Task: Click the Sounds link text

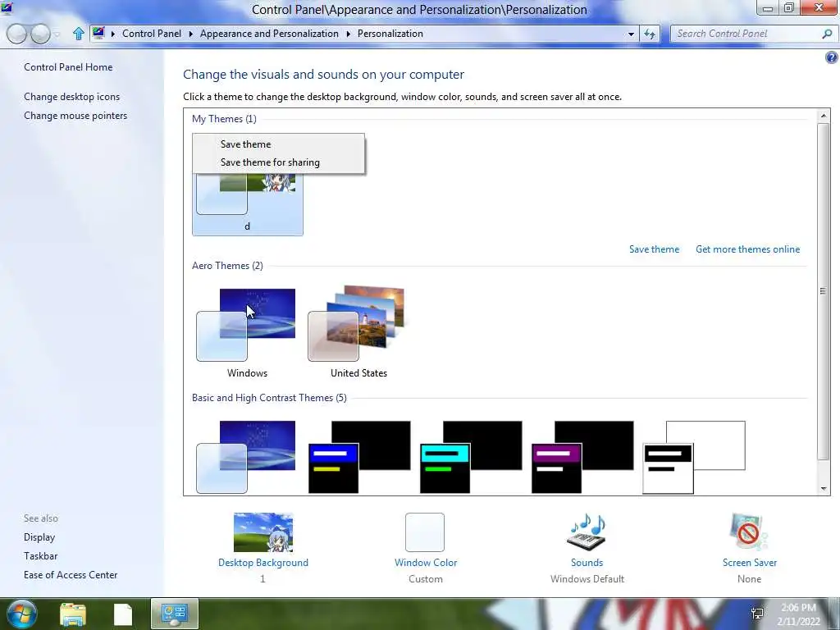Action: (587, 563)
